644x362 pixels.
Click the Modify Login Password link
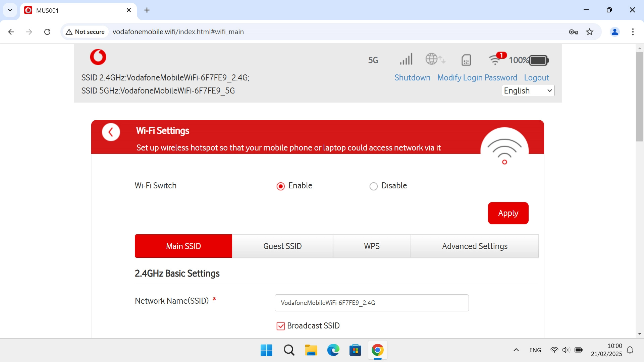(x=477, y=77)
